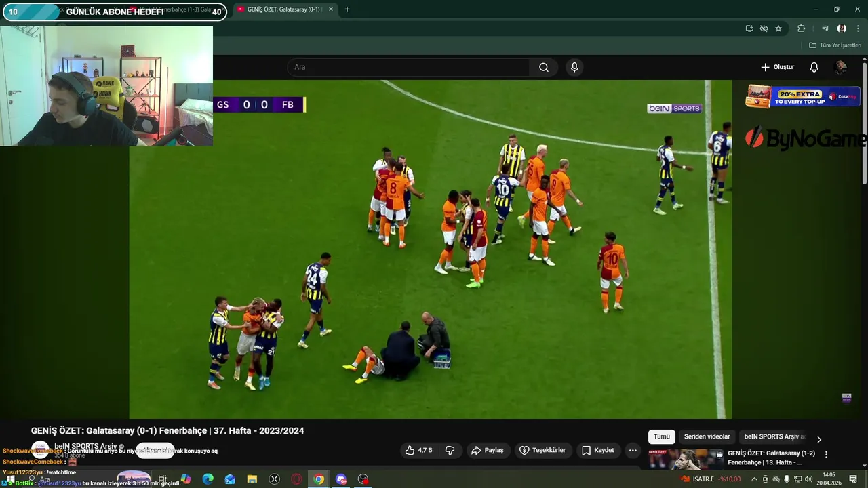868x488 pixels.
Task: Open the Galatasaray (1-2) Fenerbahçe suggested thumbnail
Action: point(686,459)
